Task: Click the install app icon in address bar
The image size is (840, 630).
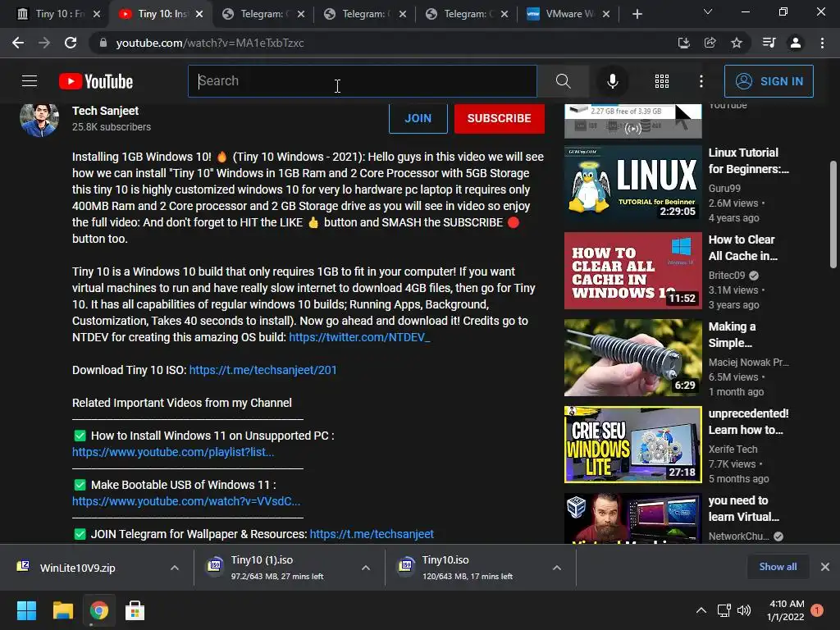Action: point(683,43)
